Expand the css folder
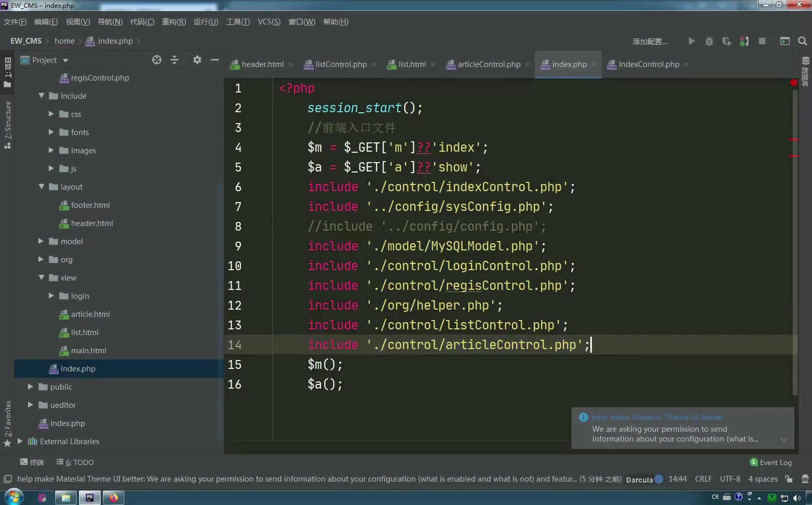 point(51,114)
